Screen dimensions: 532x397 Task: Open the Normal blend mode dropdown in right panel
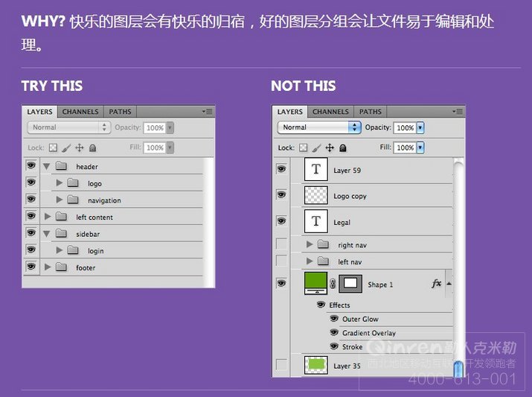coord(319,127)
